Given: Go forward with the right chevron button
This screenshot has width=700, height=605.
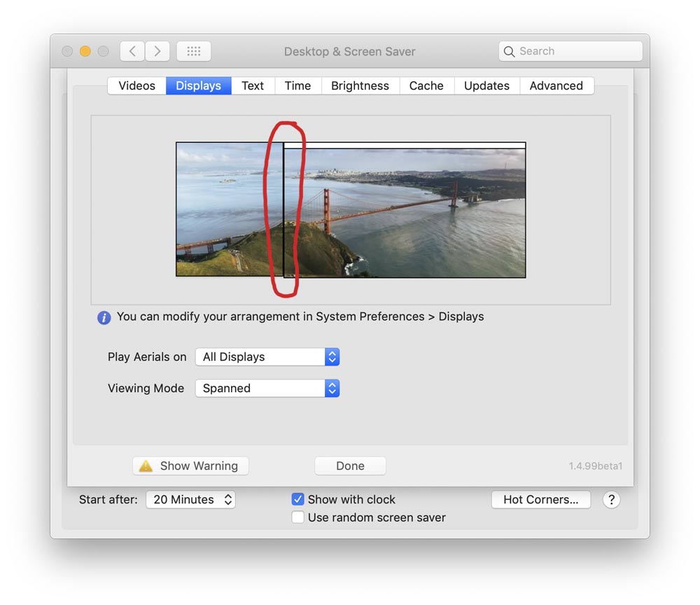Looking at the screenshot, I should 157,51.
